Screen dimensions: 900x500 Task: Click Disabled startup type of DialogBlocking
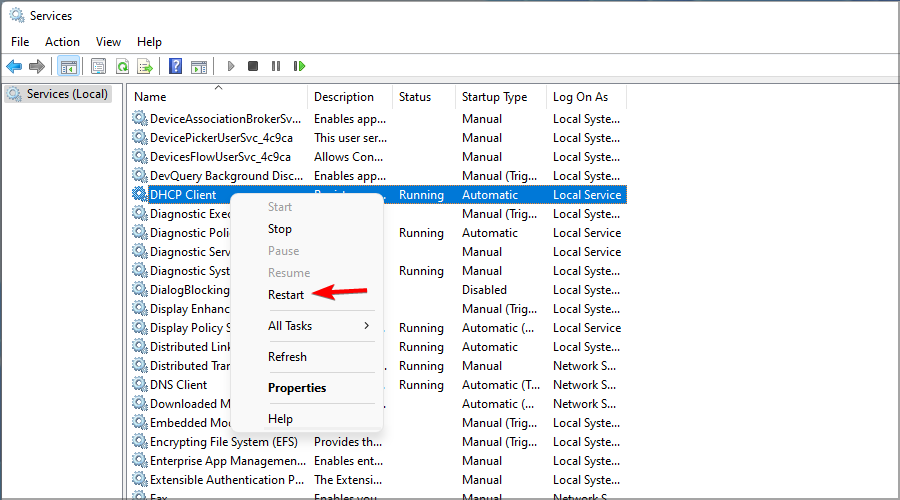484,290
